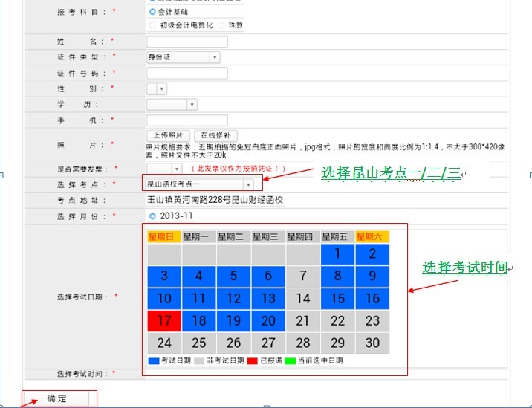
Task: Pick exam date 20 on the calendar
Action: [268, 321]
